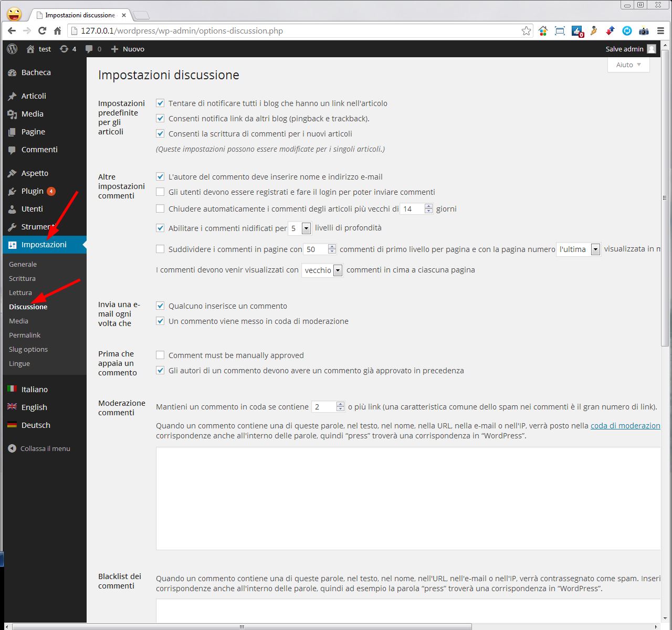The height and width of the screenshot is (630, 672).
Task: Click the browser home icon
Action: coord(57,31)
